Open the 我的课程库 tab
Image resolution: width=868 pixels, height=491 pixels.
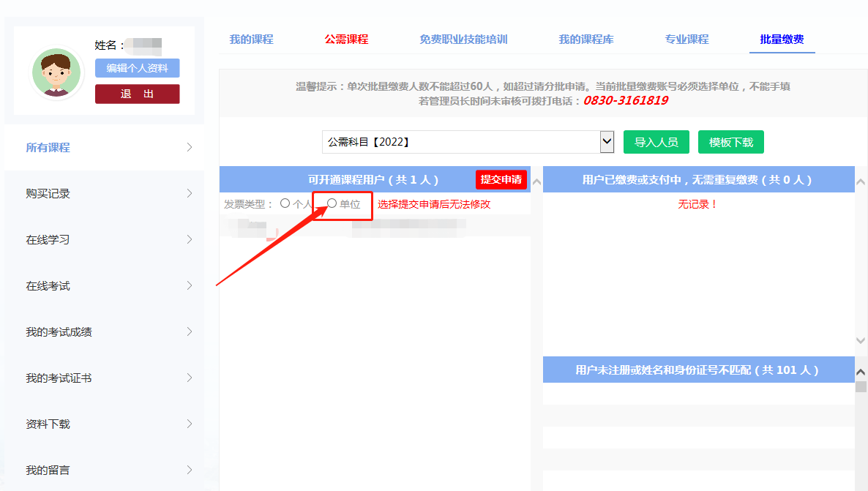[586, 40]
